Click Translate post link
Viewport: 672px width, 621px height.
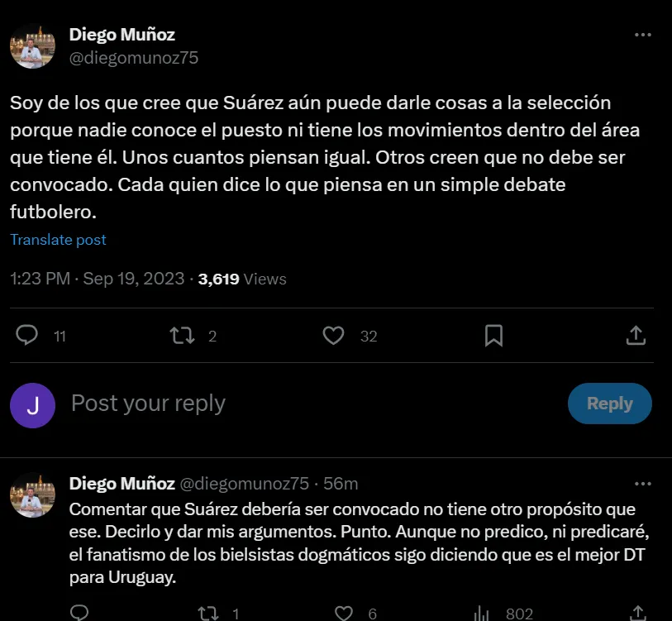[59, 240]
